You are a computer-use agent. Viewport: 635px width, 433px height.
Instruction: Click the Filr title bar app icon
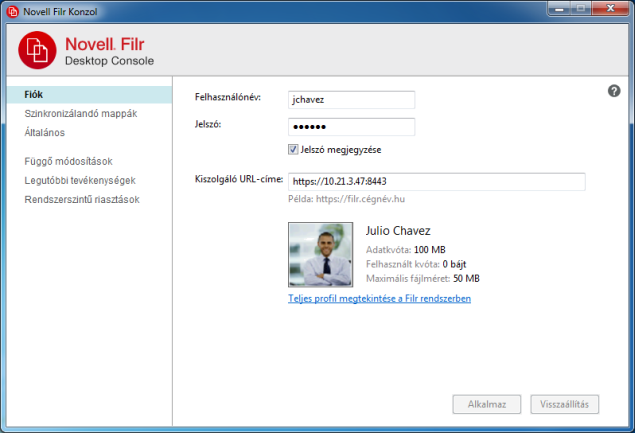tap(13, 11)
